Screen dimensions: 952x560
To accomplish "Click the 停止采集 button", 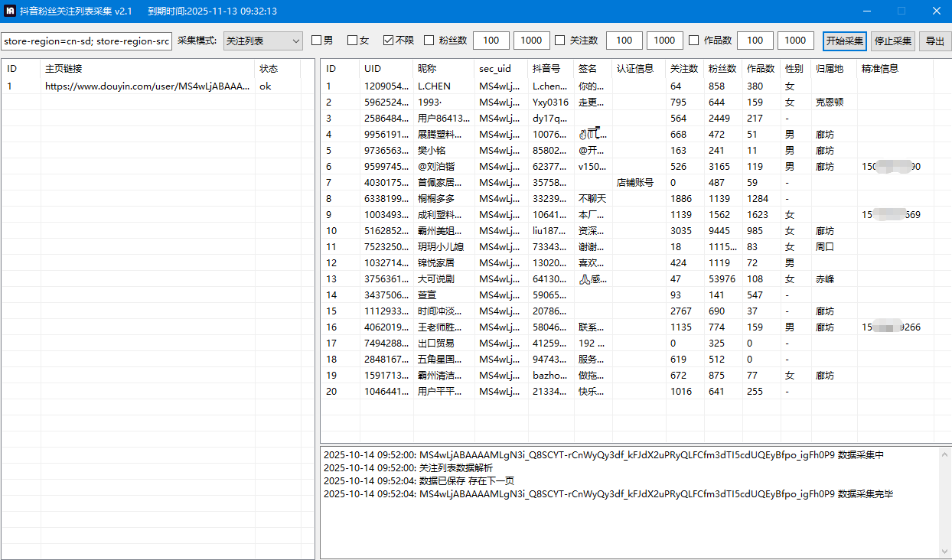I will tap(892, 41).
